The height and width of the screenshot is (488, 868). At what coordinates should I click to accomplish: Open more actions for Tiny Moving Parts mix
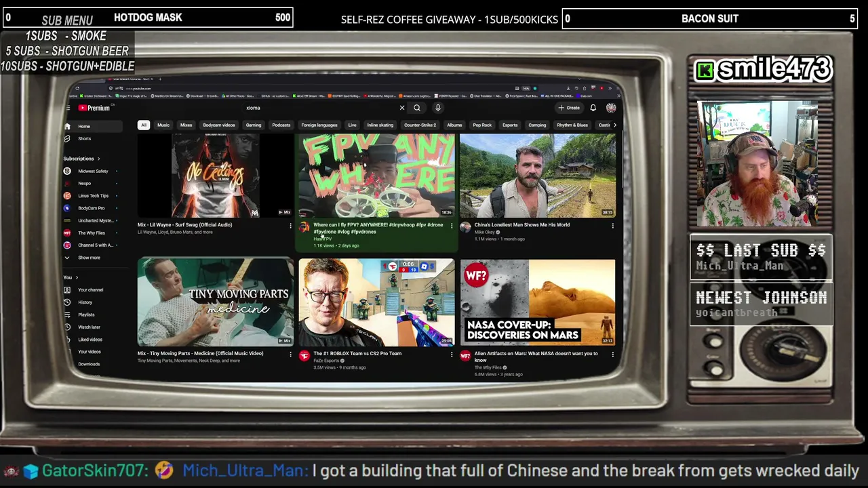(290, 354)
